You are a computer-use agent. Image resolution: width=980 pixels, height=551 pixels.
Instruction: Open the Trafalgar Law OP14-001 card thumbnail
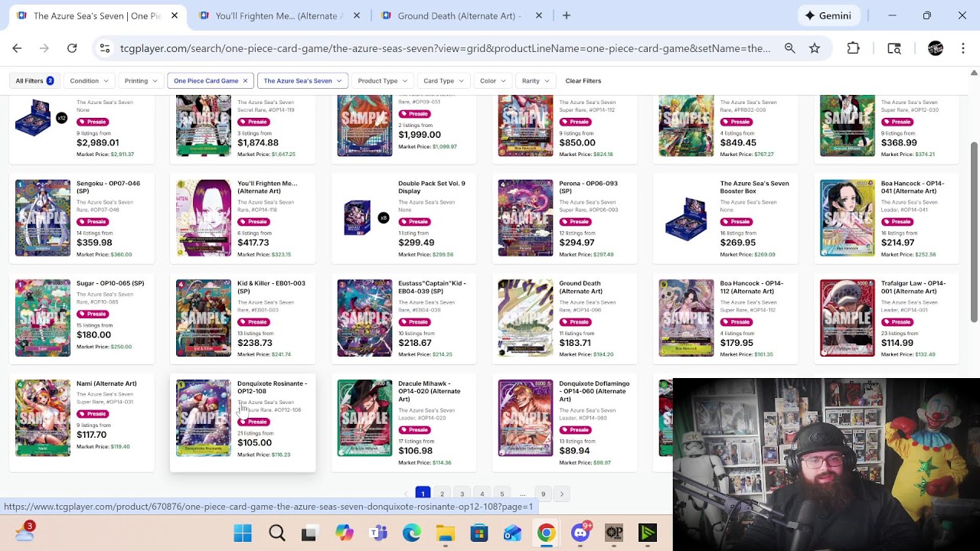point(847,318)
